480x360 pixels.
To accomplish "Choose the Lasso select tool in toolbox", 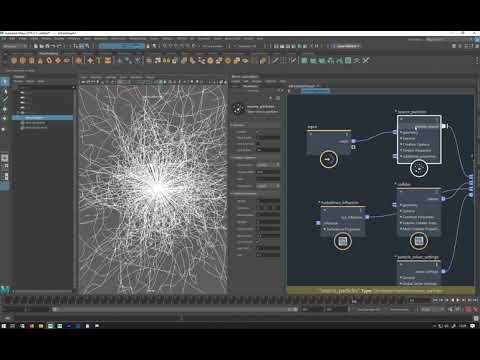I will point(5,91).
